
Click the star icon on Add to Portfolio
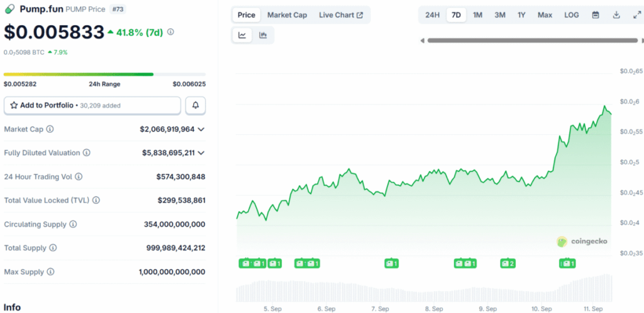[x=14, y=105]
